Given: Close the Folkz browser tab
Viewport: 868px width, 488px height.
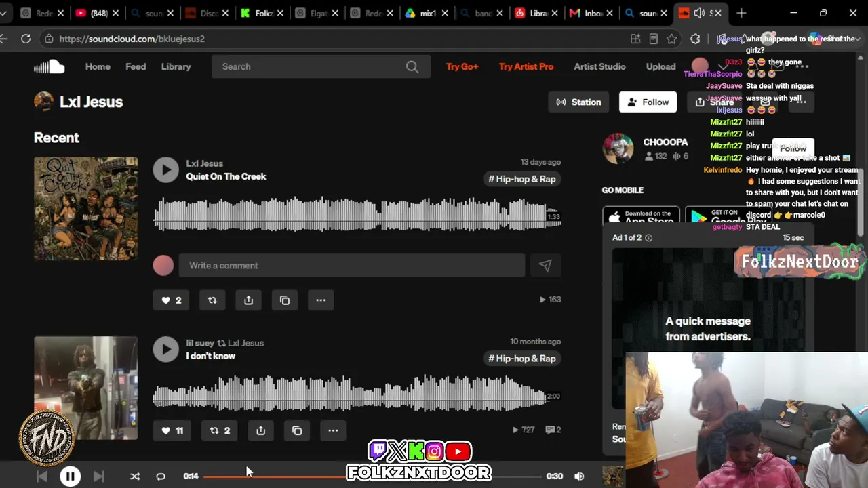Looking at the screenshot, I should pyautogui.click(x=279, y=13).
